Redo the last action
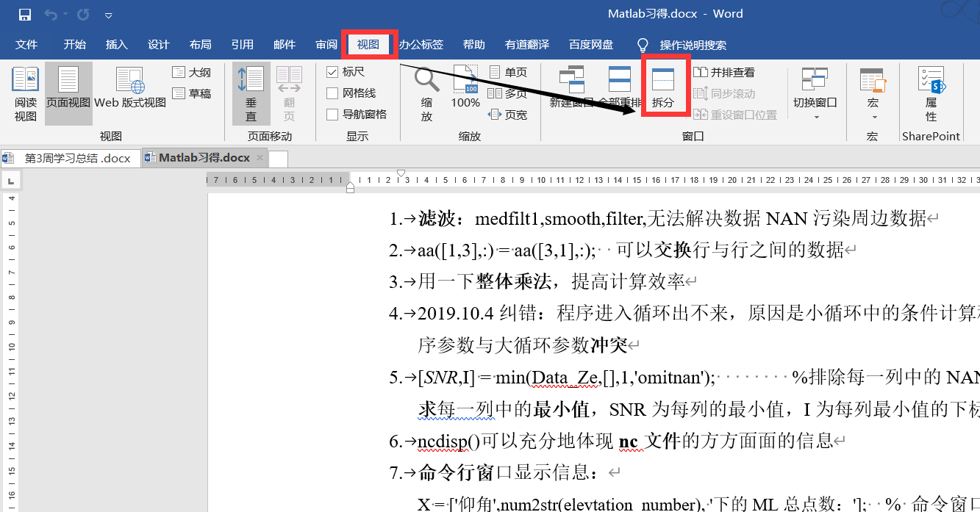The width and height of the screenshot is (980, 512). tap(83, 14)
